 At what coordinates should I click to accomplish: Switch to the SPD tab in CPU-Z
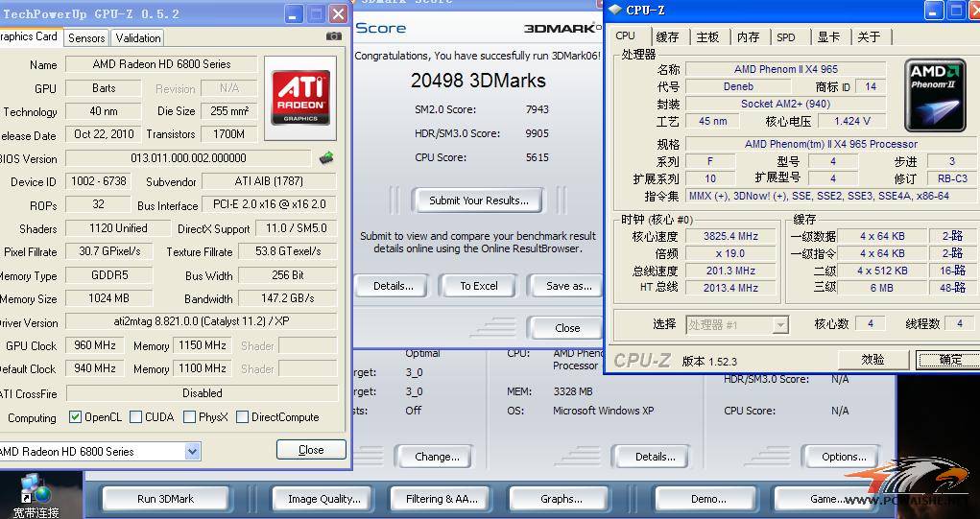(785, 36)
